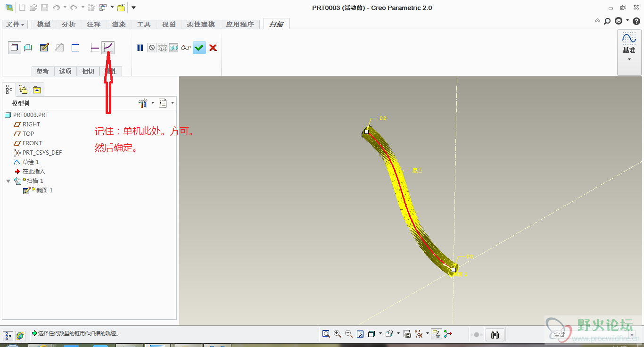Click the Save disk icon
This screenshot has height=347, width=644.
(x=44, y=8)
